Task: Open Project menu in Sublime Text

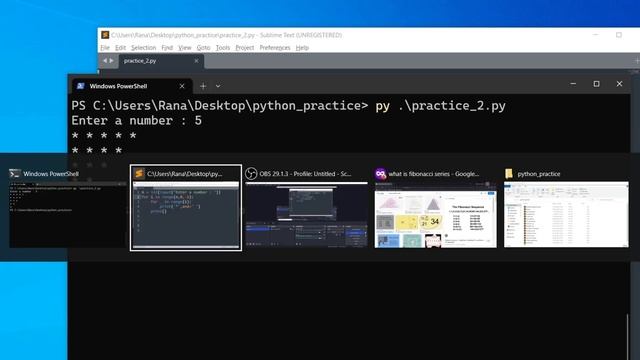Action: click(x=244, y=48)
